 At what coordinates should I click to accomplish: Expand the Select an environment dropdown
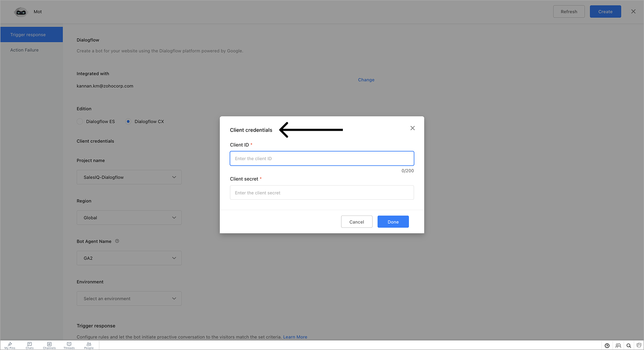129,298
